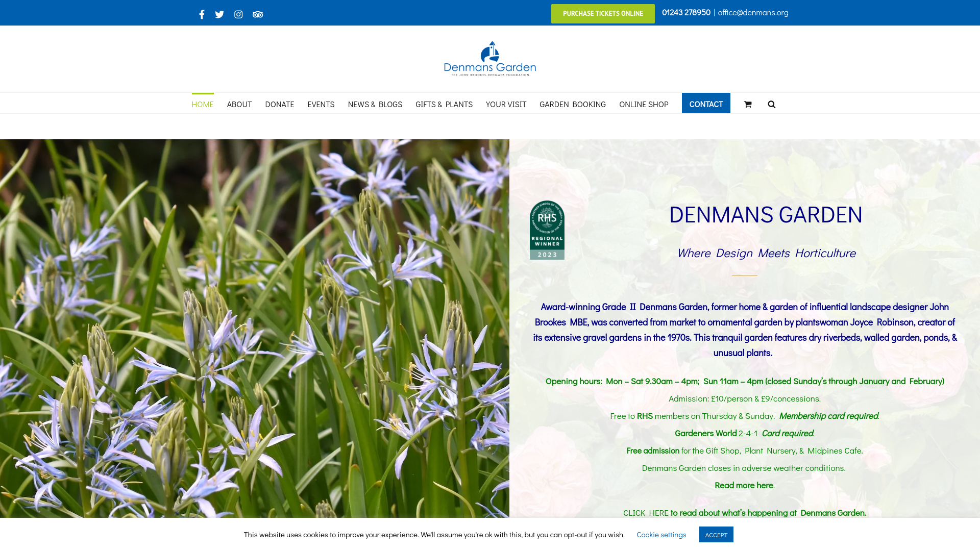Open the Donate menu item
The height and width of the screenshot is (551, 980).
click(x=280, y=104)
